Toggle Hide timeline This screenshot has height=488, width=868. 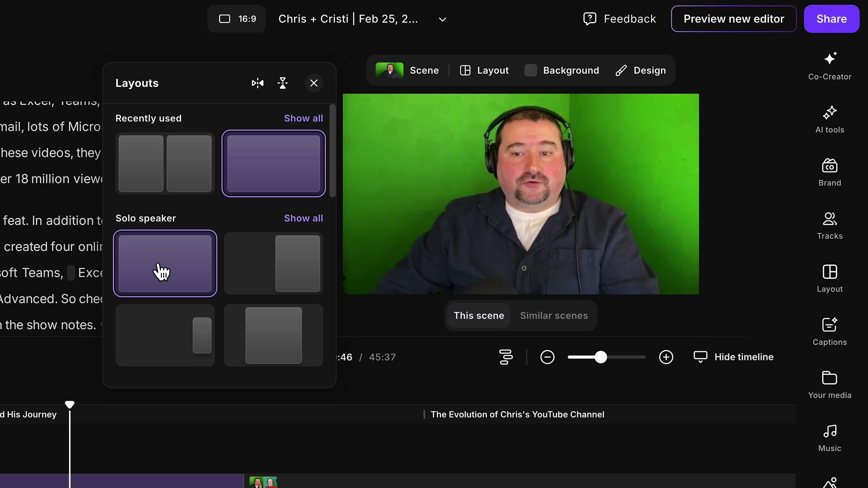point(733,357)
